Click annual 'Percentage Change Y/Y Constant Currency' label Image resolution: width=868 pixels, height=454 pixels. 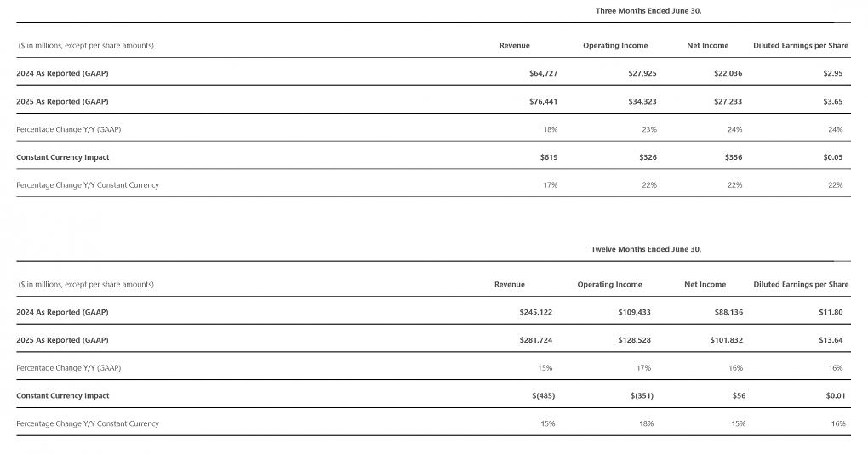click(x=88, y=423)
